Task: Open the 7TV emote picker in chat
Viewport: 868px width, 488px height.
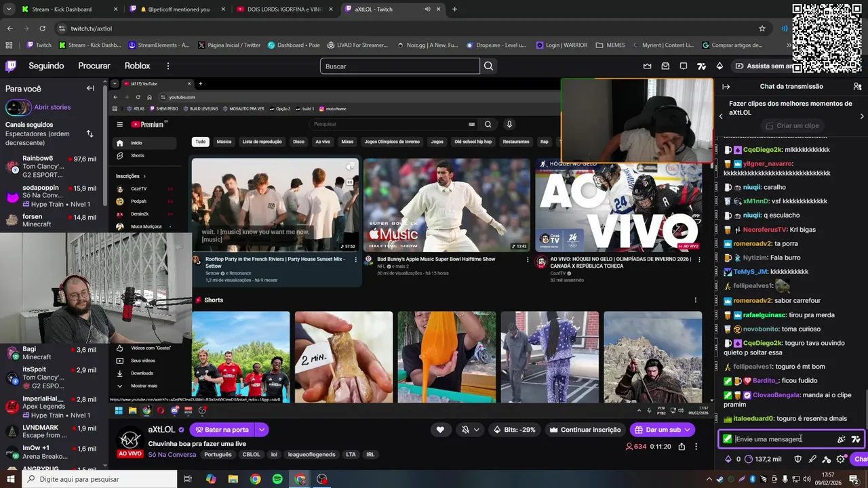Action: tap(856, 439)
